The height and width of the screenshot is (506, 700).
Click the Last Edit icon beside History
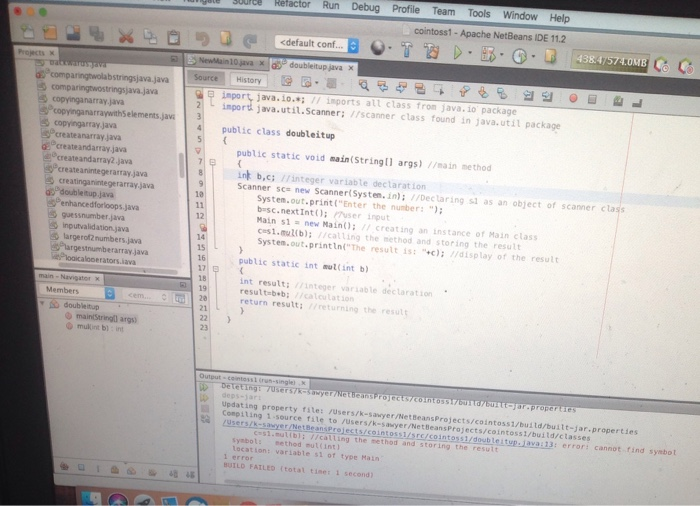coord(287,81)
